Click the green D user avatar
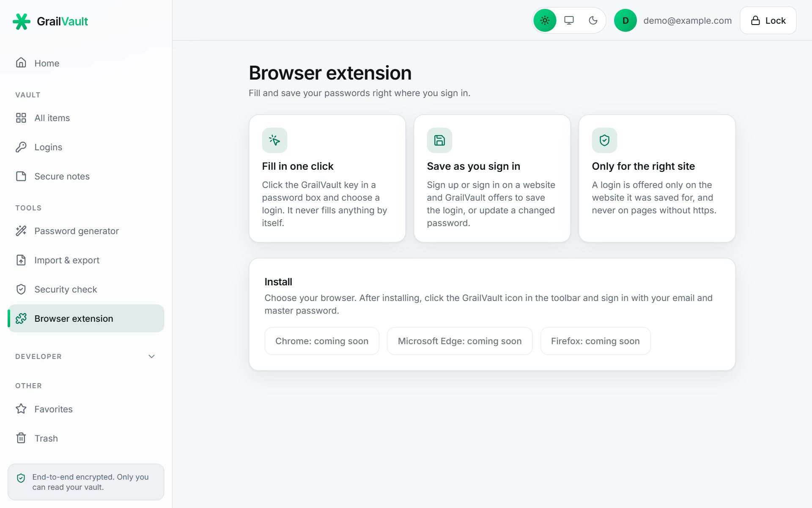Image resolution: width=812 pixels, height=508 pixels. [625, 20]
